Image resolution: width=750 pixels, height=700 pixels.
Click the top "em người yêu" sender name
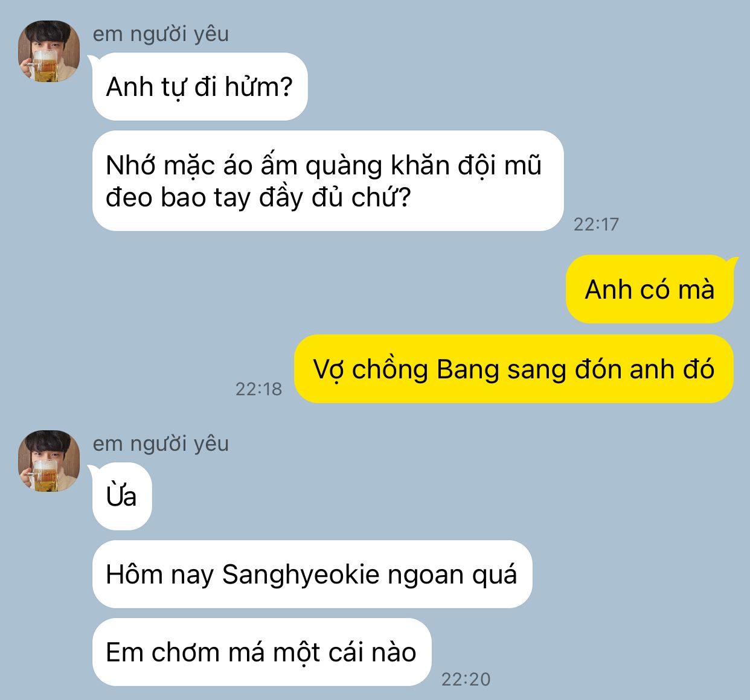[x=161, y=34]
